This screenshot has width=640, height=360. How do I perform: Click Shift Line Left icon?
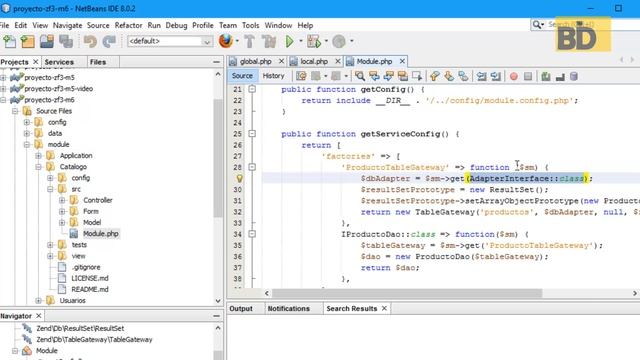tap(482, 76)
